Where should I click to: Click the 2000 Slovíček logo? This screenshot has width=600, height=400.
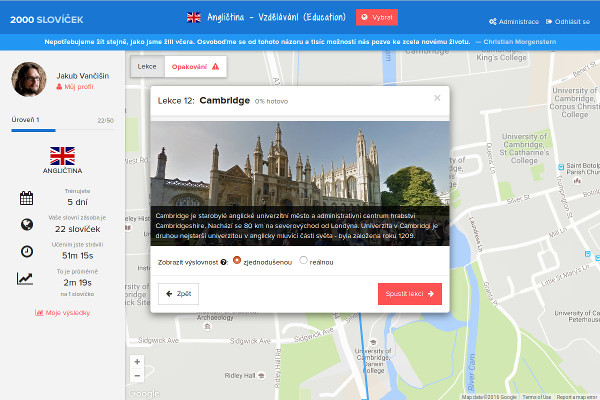46,20
